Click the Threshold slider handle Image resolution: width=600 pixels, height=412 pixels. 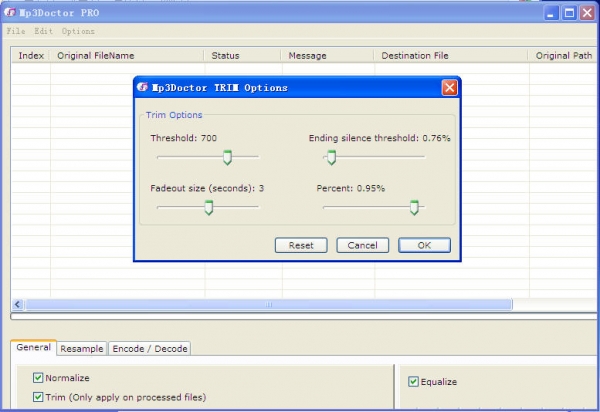tap(227, 158)
